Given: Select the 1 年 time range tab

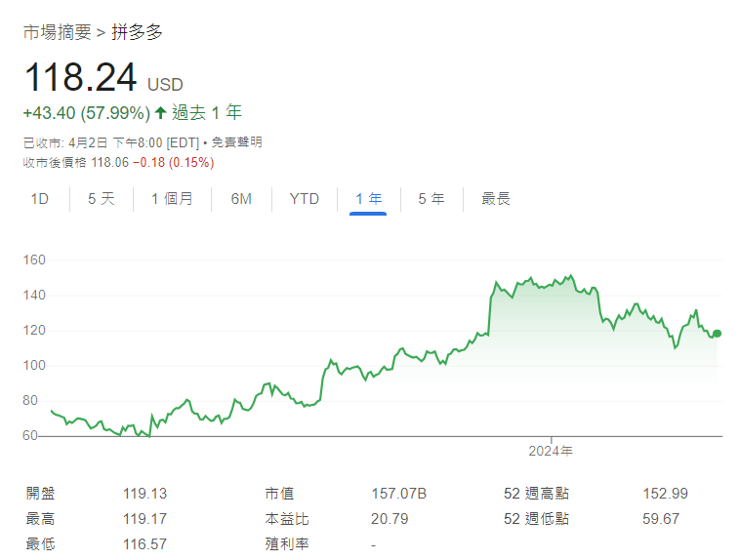Looking at the screenshot, I should click(x=369, y=199).
